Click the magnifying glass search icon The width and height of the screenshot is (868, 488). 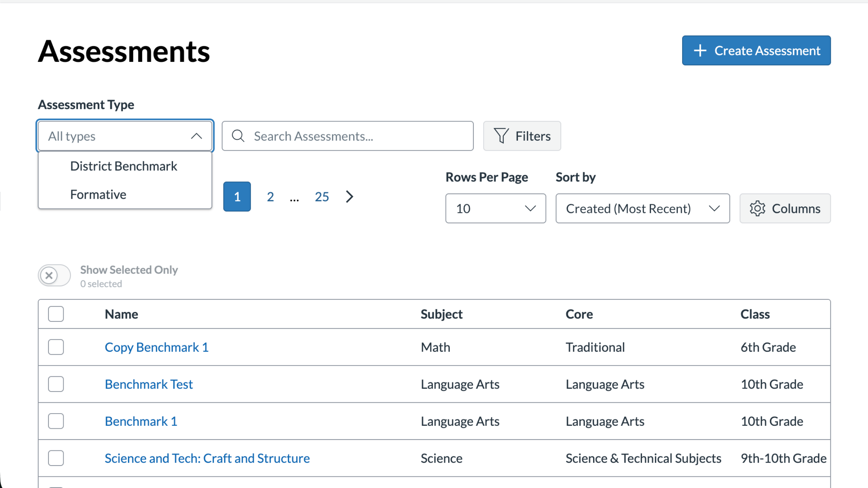coord(238,136)
